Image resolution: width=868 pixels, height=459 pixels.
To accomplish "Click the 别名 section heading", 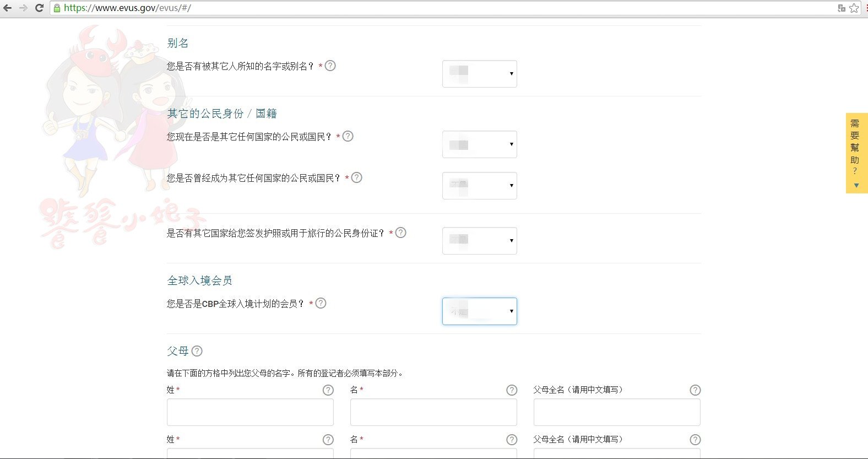I will tap(178, 43).
